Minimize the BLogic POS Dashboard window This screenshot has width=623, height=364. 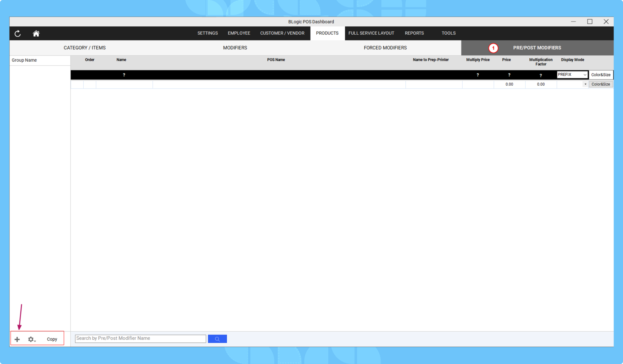coord(573,22)
